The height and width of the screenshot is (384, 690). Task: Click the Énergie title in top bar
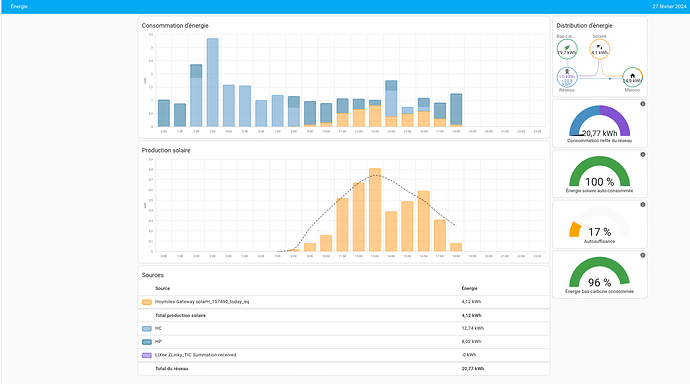coord(19,7)
